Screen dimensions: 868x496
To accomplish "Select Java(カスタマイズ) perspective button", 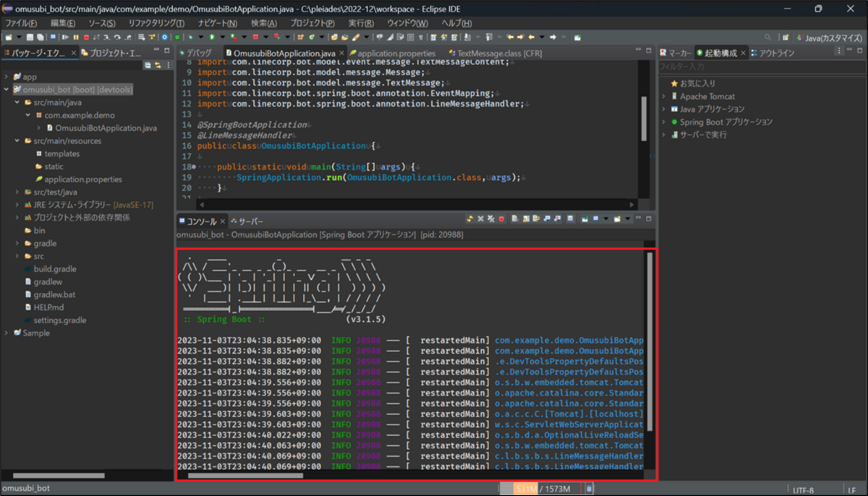I will click(829, 37).
